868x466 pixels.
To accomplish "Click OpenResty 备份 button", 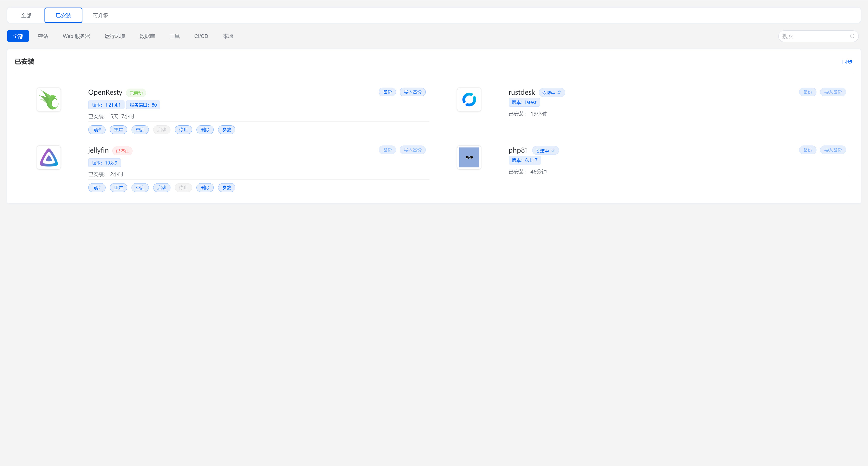I will (387, 92).
